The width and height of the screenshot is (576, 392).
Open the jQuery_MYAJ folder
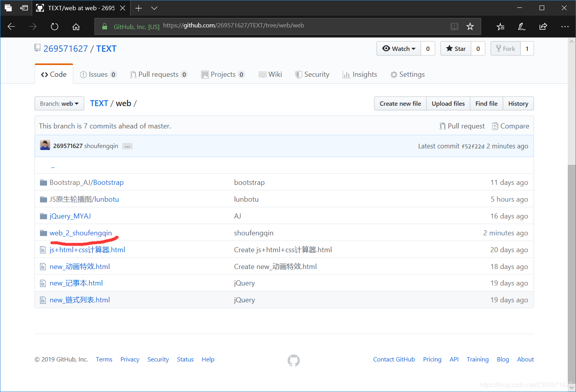click(x=70, y=216)
